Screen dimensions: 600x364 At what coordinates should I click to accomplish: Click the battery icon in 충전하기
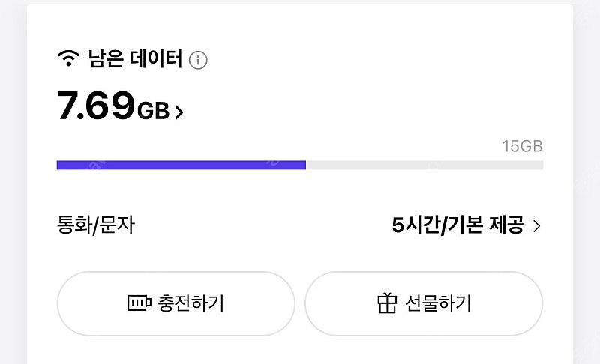tap(139, 303)
